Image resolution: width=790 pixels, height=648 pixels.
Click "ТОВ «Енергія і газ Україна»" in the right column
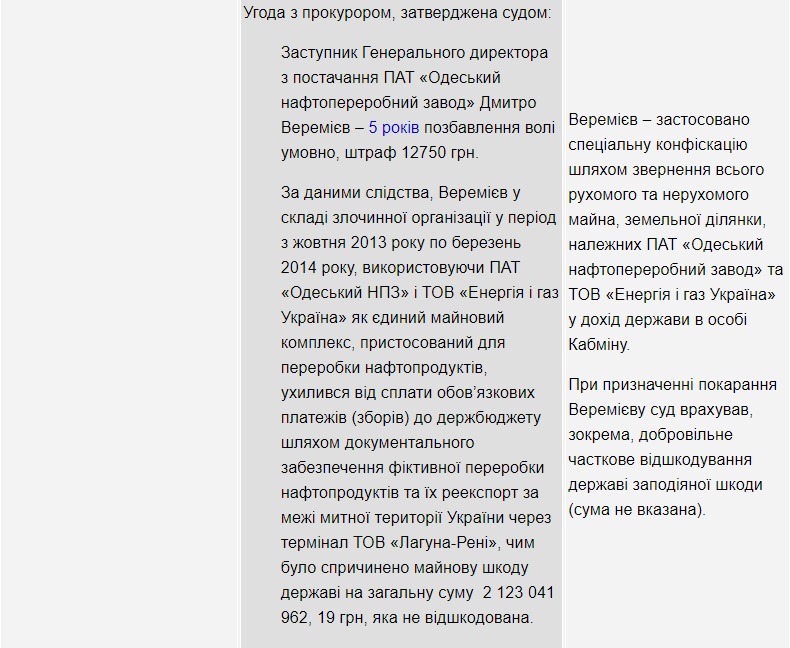673,295
